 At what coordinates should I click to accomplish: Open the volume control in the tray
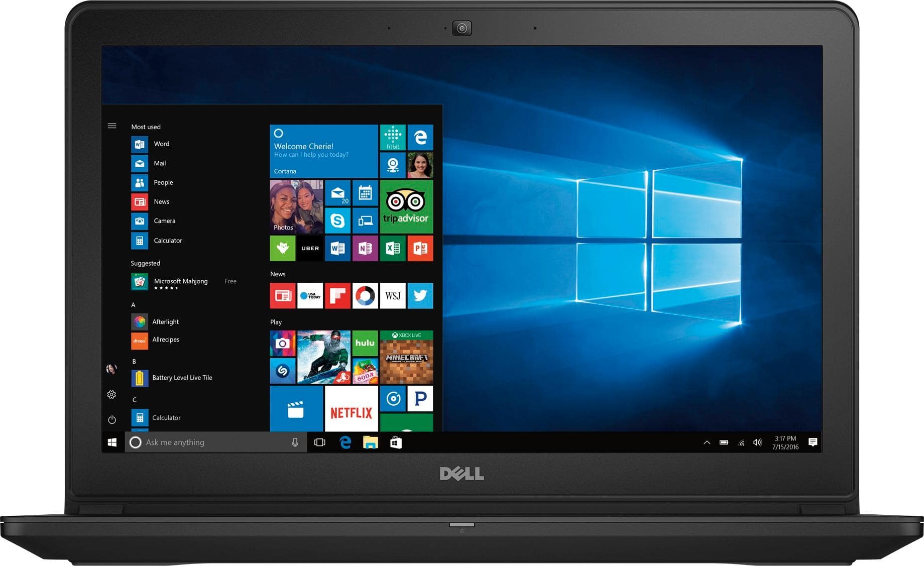pos(757,442)
